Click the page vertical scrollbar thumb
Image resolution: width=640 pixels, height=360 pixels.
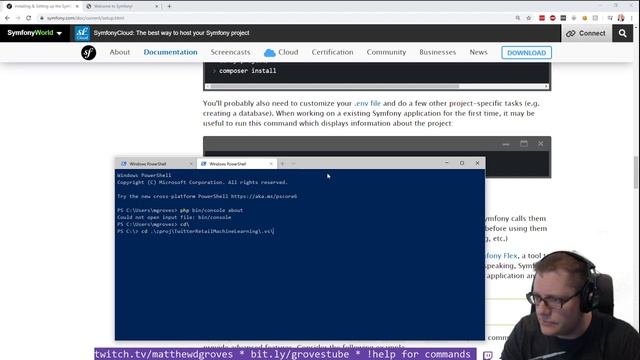[636, 172]
